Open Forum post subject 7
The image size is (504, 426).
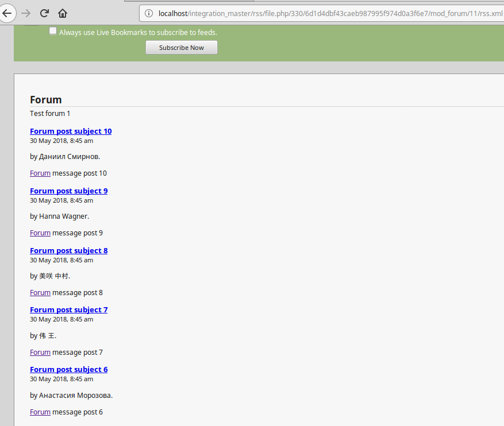[69, 310]
